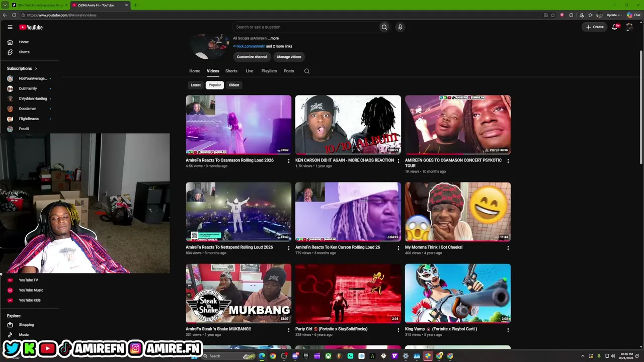Expand the Subscriptions section chevron
644x362 pixels.
pos(36,68)
